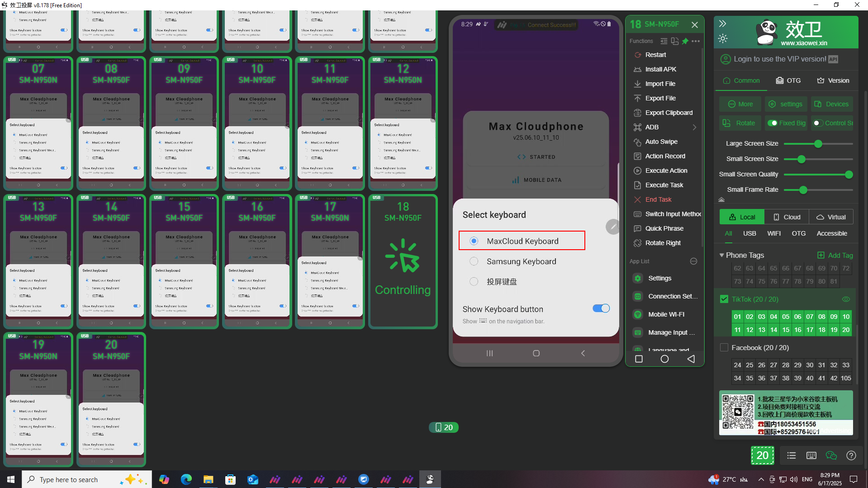Uncheck TikTok (20 / 20) tag checkbox
Screen dimensions: 868x488
point(724,299)
